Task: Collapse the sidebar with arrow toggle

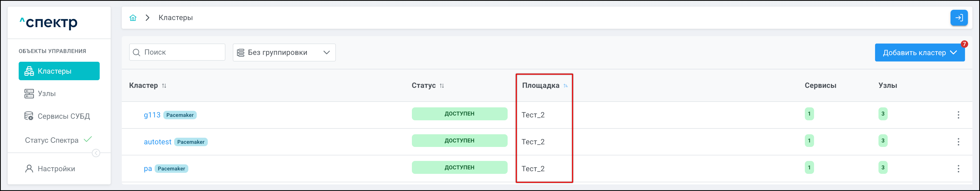Action: (96, 153)
